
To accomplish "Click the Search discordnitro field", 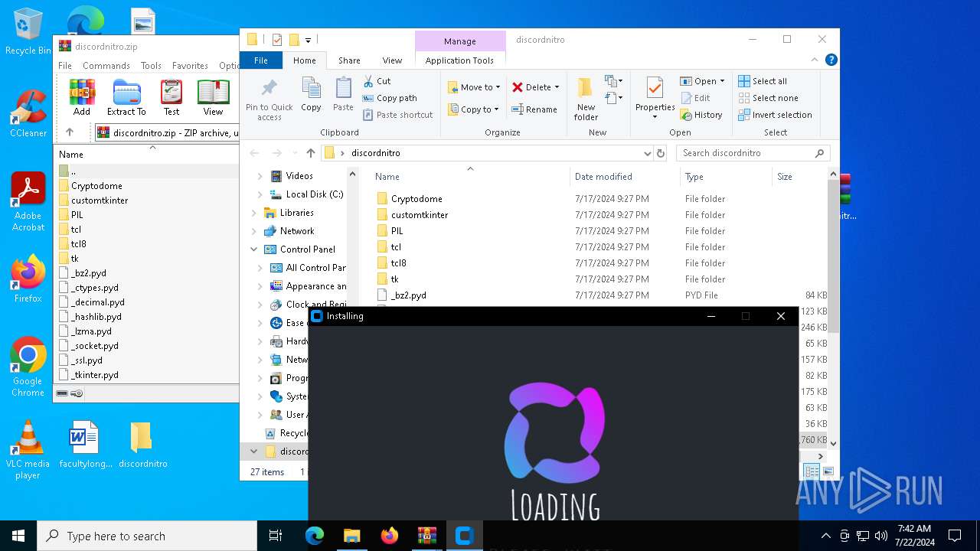I will click(753, 153).
